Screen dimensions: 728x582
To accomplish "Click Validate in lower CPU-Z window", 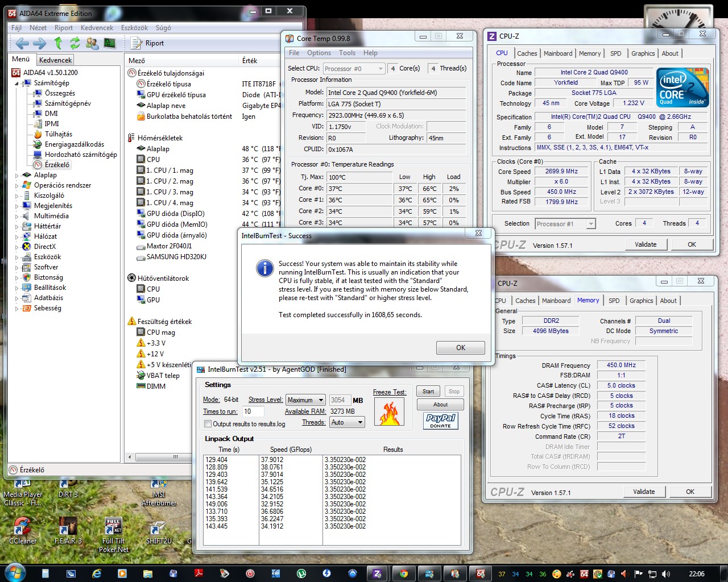I will tap(644, 492).
